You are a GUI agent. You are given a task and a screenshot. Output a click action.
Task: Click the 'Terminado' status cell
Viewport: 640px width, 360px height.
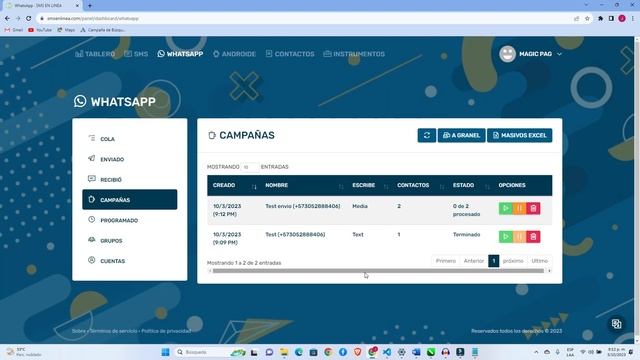pyautogui.click(x=466, y=235)
